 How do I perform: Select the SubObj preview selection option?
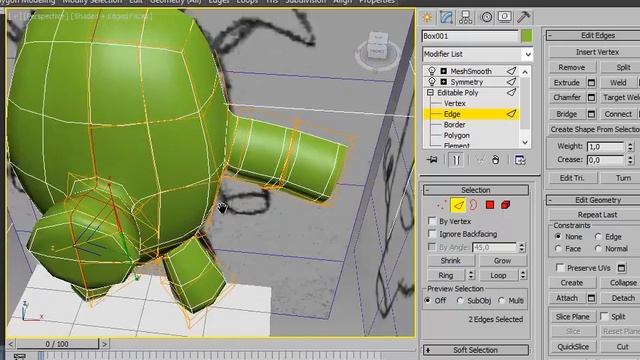460,300
